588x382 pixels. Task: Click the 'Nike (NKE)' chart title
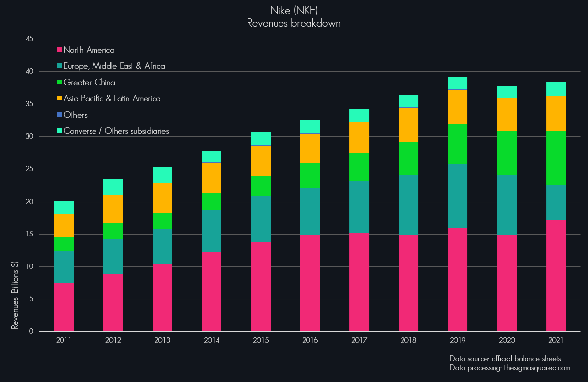coord(294,11)
